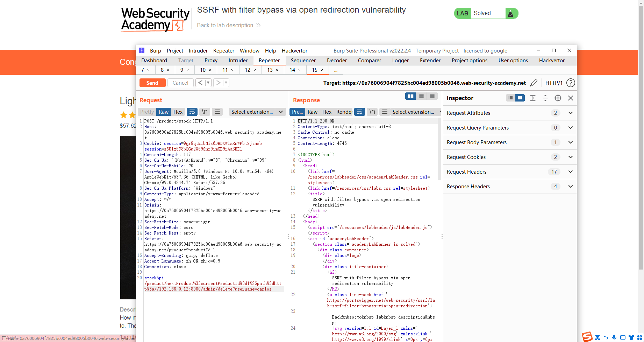644x342 pixels.
Task: Click the pencil icon to edit target
Action: tap(534, 83)
